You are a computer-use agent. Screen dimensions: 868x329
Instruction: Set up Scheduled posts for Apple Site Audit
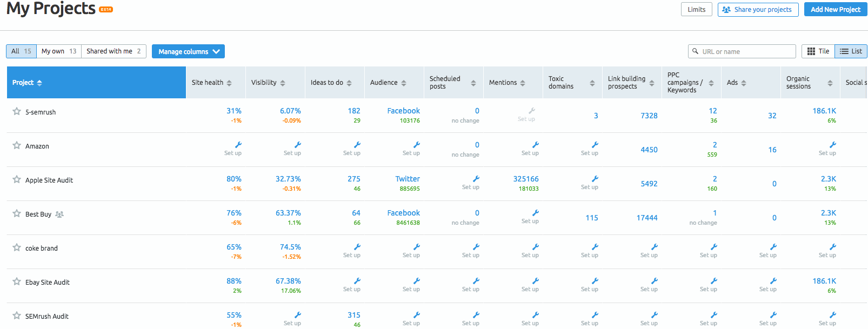pyautogui.click(x=471, y=183)
